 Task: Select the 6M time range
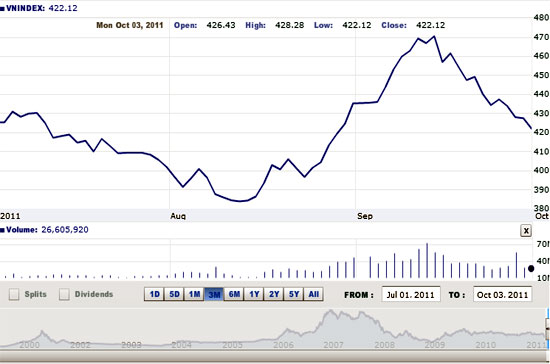tap(234, 294)
